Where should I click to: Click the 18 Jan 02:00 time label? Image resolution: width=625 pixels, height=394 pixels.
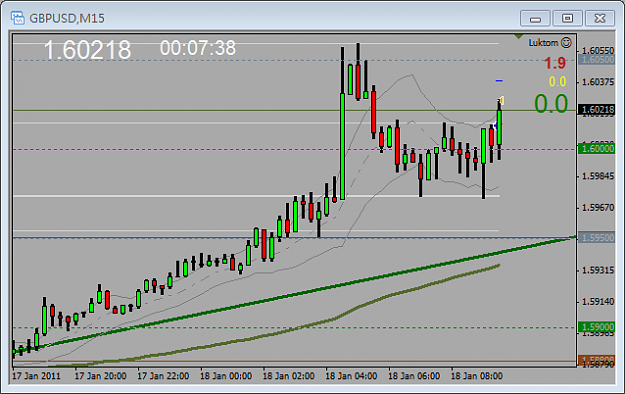(288, 376)
